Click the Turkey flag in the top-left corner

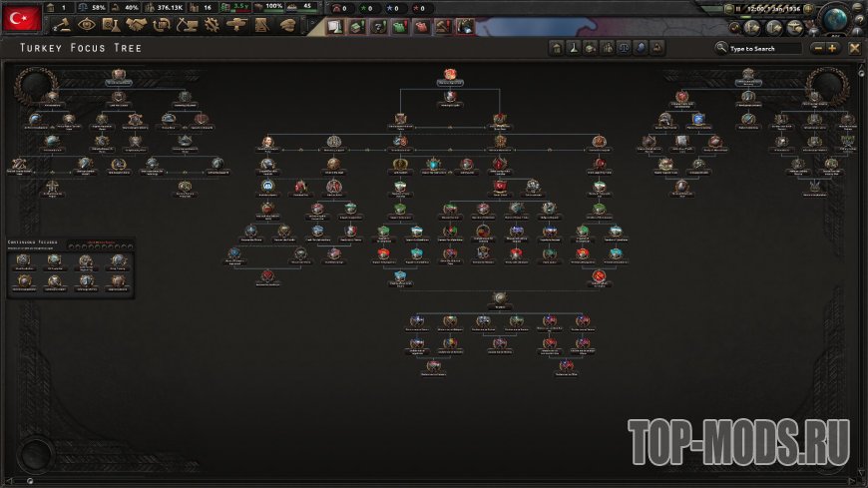[23, 18]
